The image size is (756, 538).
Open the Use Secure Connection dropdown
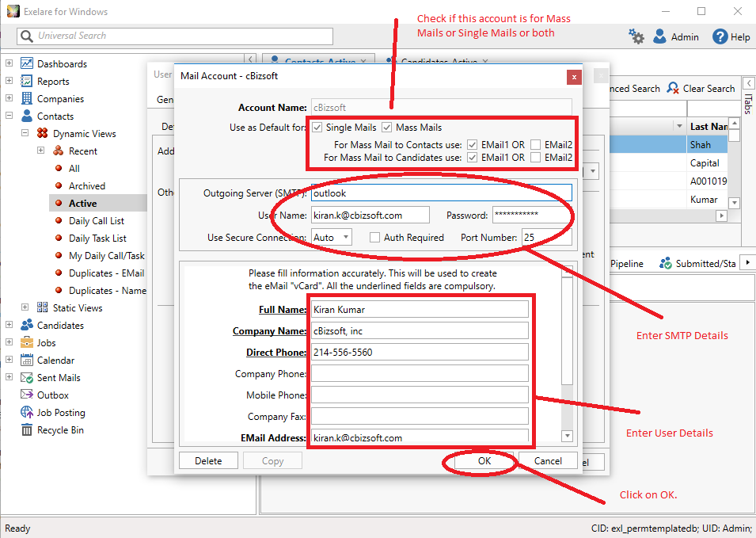(345, 238)
